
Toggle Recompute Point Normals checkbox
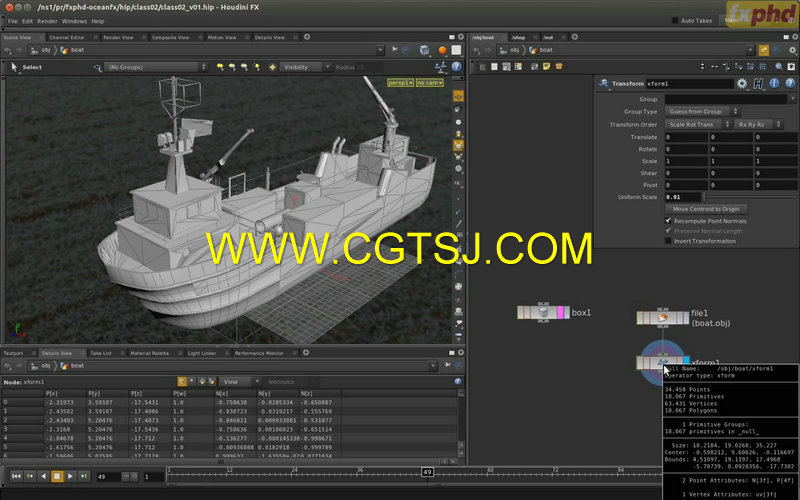(668, 220)
